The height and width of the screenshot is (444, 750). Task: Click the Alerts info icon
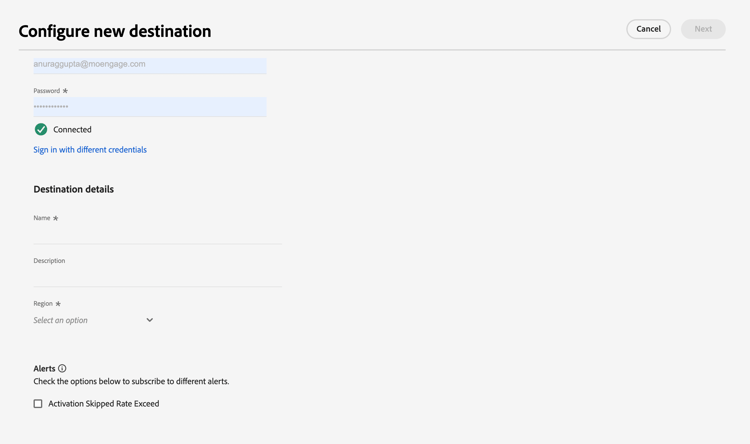[x=62, y=368]
